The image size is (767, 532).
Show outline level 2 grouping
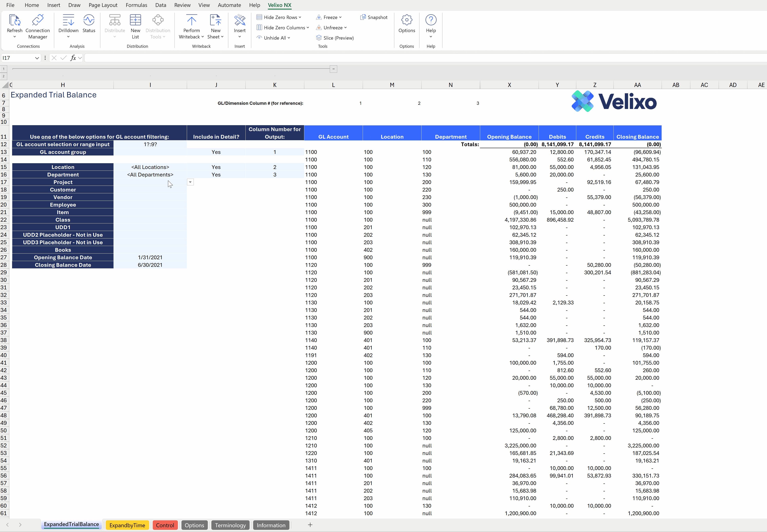pyautogui.click(x=4, y=76)
